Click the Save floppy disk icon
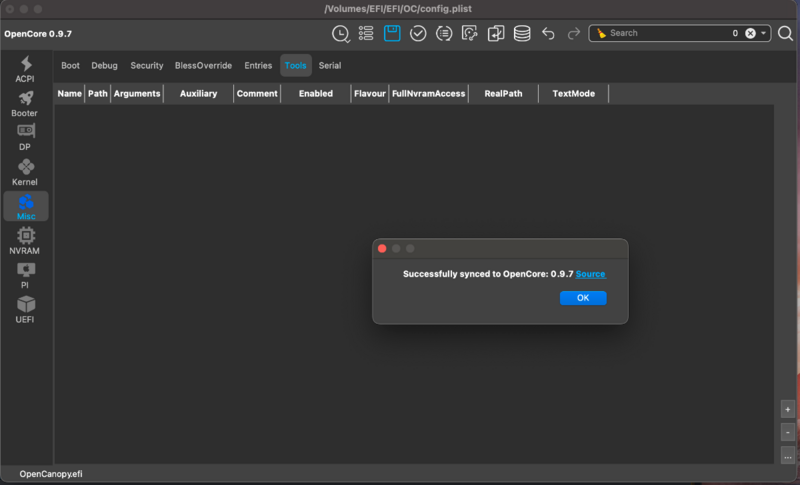The image size is (800, 485). [x=392, y=33]
